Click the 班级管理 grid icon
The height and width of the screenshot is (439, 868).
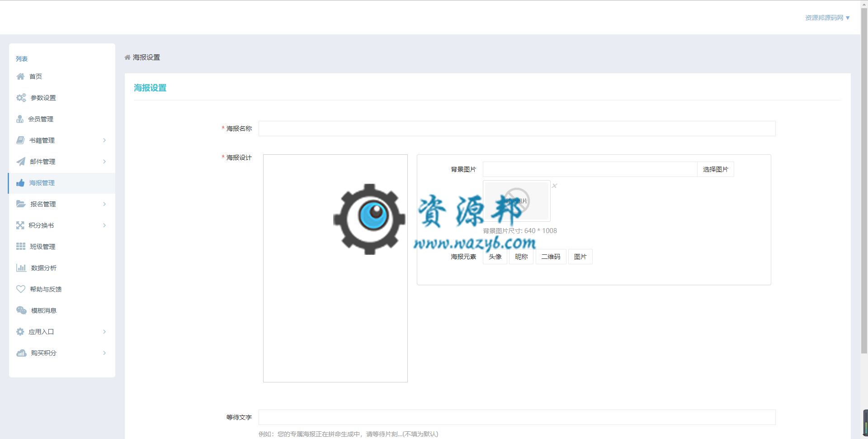click(x=21, y=246)
